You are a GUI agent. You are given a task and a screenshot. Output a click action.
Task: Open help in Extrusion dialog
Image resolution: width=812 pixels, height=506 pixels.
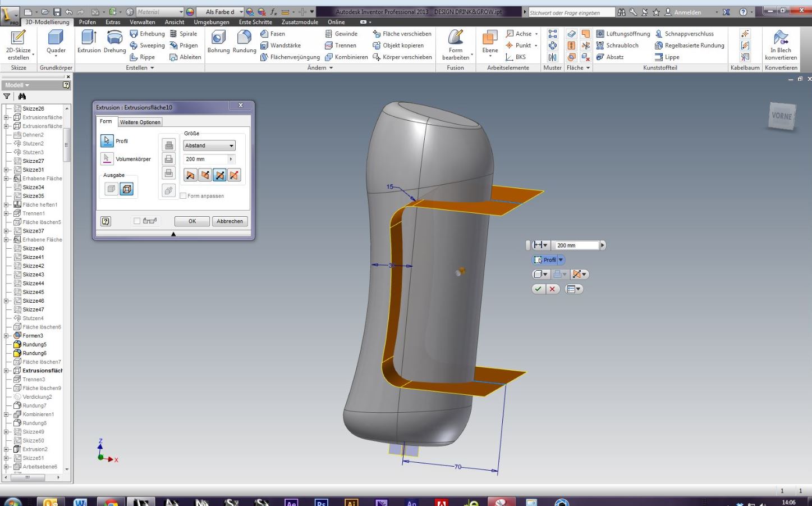point(105,221)
